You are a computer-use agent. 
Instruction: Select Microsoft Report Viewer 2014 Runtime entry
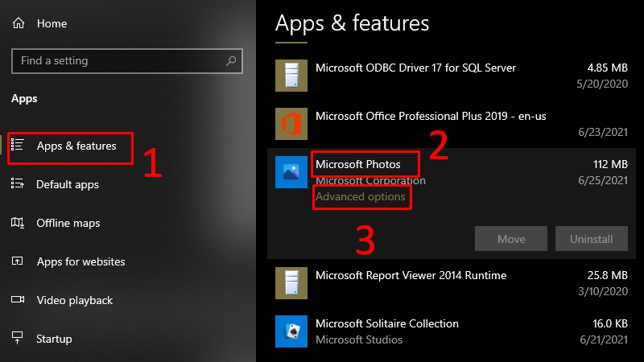click(x=411, y=275)
